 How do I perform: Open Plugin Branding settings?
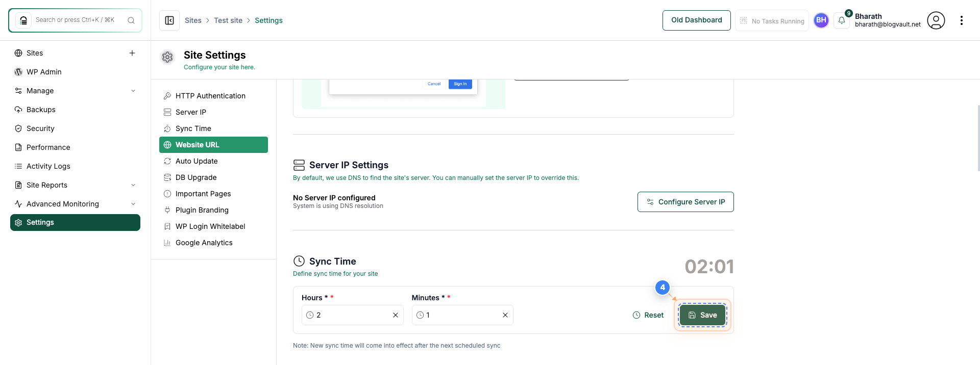click(x=213, y=210)
